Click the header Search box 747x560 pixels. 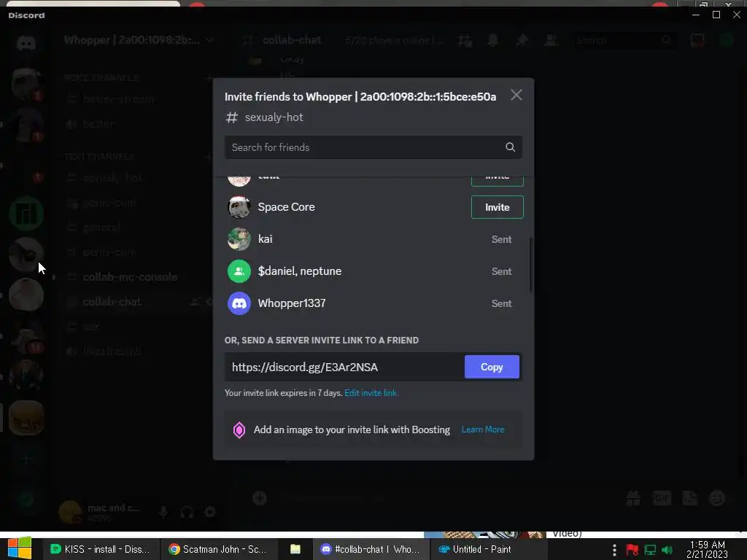tap(624, 41)
